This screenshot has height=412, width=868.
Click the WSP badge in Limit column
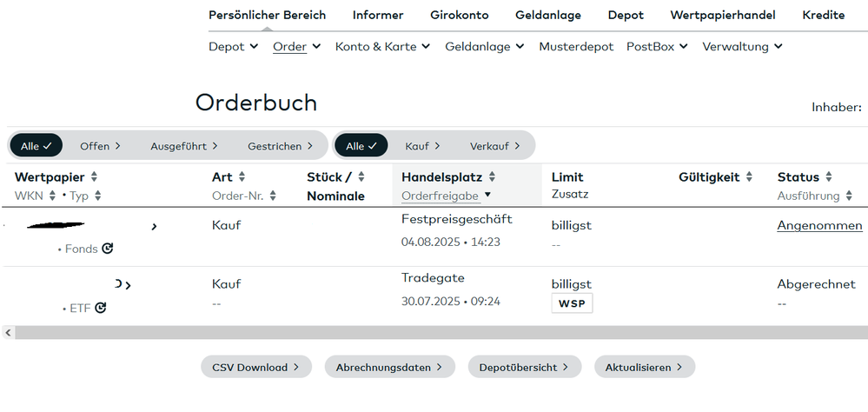pyautogui.click(x=572, y=303)
